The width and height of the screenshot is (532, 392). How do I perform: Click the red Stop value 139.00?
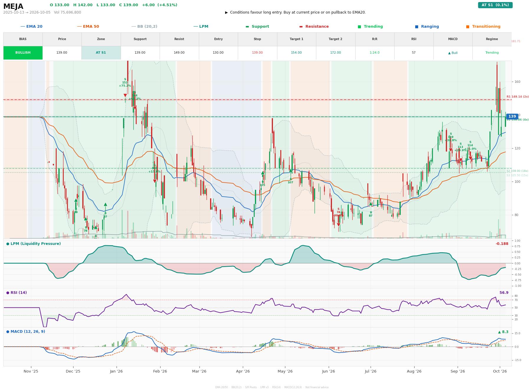point(257,53)
